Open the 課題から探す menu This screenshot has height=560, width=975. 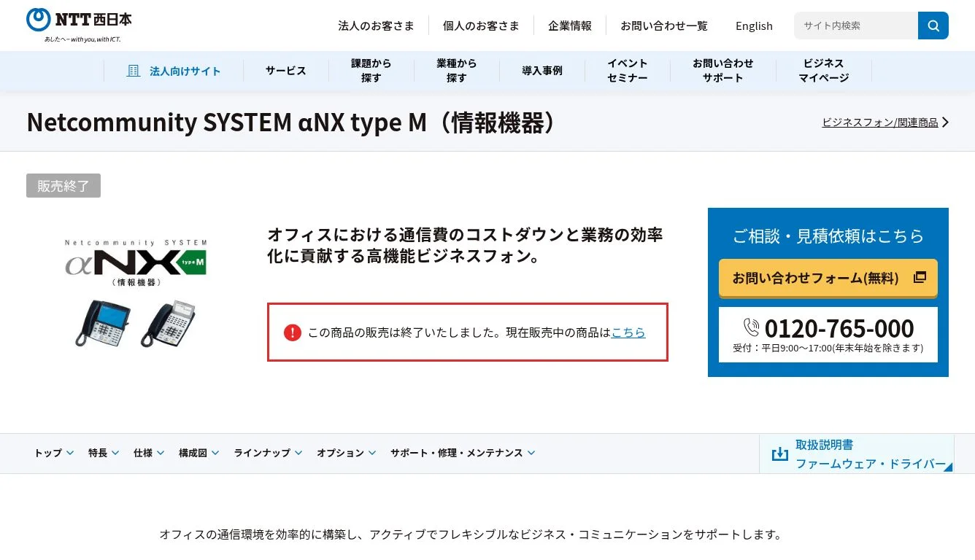point(371,71)
